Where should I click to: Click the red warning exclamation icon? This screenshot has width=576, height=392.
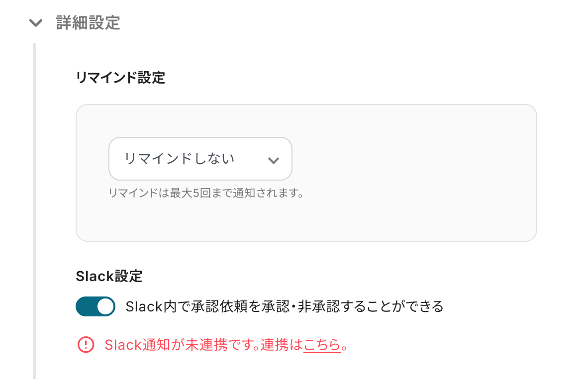click(86, 344)
